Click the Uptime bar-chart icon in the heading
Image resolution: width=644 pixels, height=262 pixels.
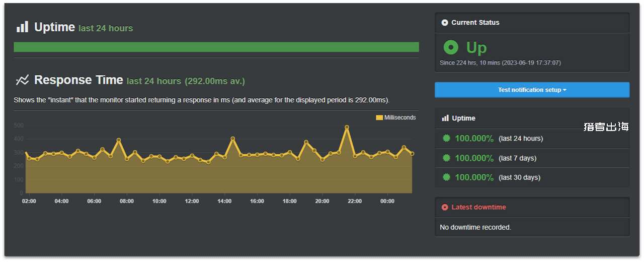(22, 27)
